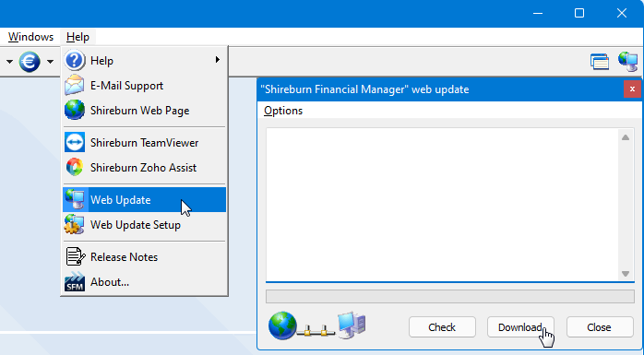Click the Download button
The width and height of the screenshot is (644, 355).
point(520,327)
